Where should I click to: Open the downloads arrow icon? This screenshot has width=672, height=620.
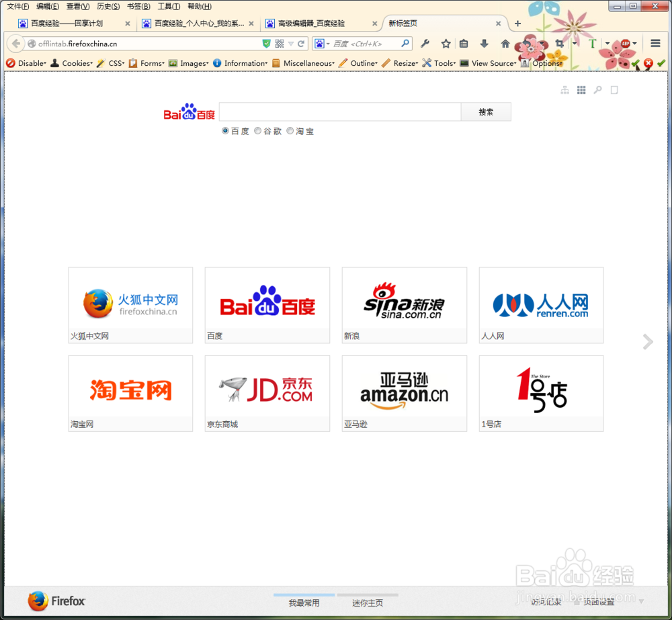tap(485, 43)
